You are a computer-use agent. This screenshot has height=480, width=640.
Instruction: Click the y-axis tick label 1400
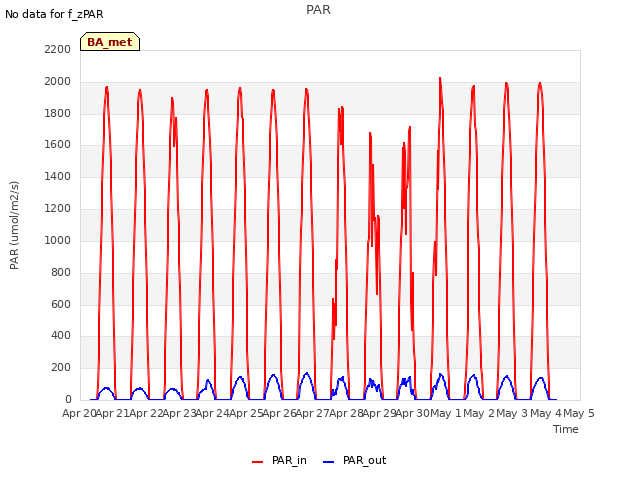[x=58, y=176]
